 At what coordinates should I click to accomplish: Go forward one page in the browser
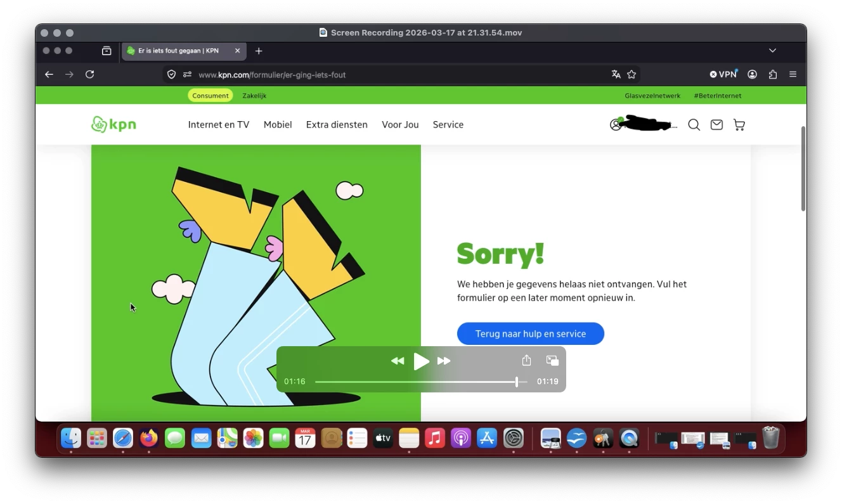[69, 74]
